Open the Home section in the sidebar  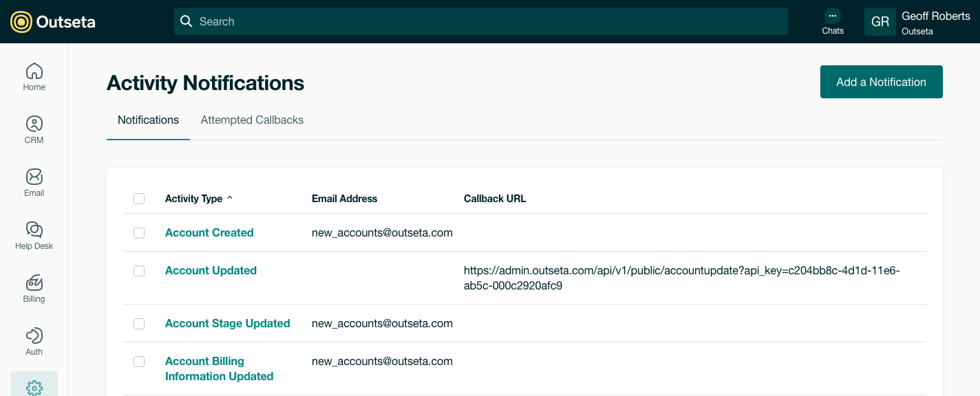coord(34,76)
